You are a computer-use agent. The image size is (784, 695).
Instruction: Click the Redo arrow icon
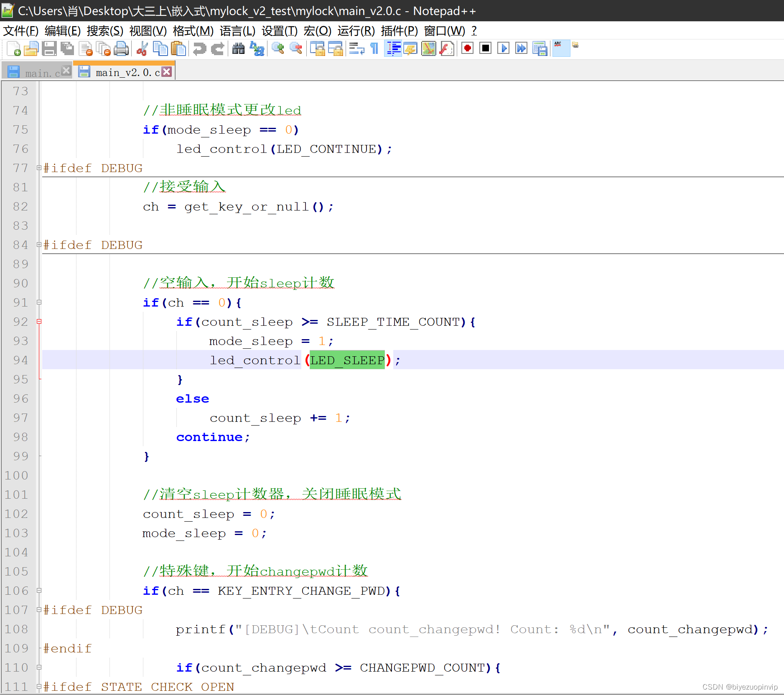point(217,49)
